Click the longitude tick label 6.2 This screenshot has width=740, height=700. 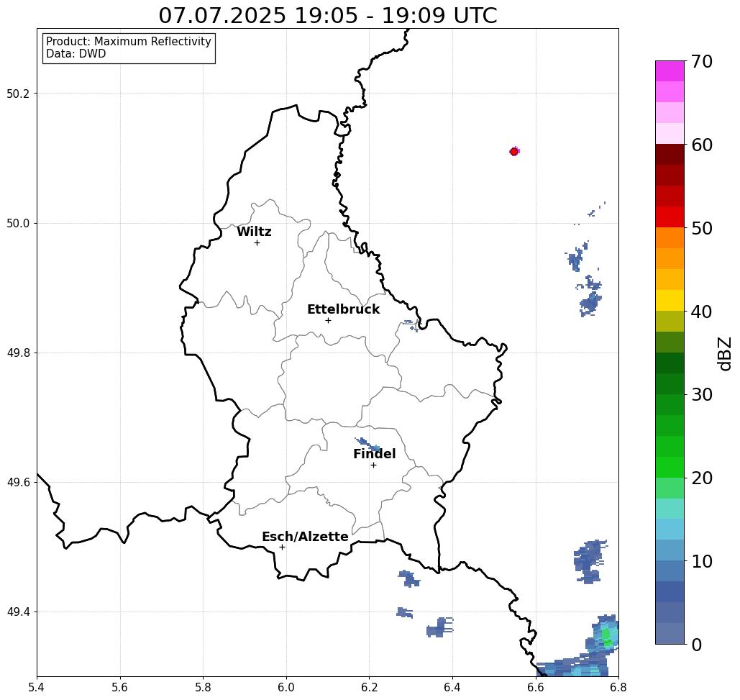coord(369,688)
